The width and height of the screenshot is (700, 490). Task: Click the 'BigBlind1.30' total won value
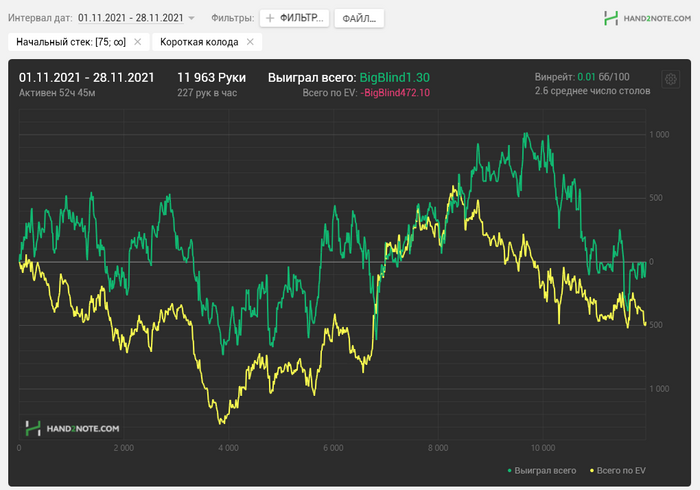pyautogui.click(x=395, y=78)
